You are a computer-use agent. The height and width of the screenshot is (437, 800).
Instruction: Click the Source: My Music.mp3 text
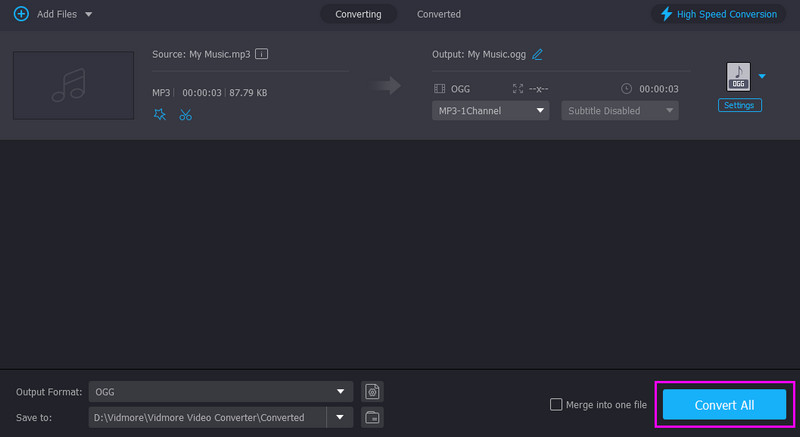click(x=201, y=54)
